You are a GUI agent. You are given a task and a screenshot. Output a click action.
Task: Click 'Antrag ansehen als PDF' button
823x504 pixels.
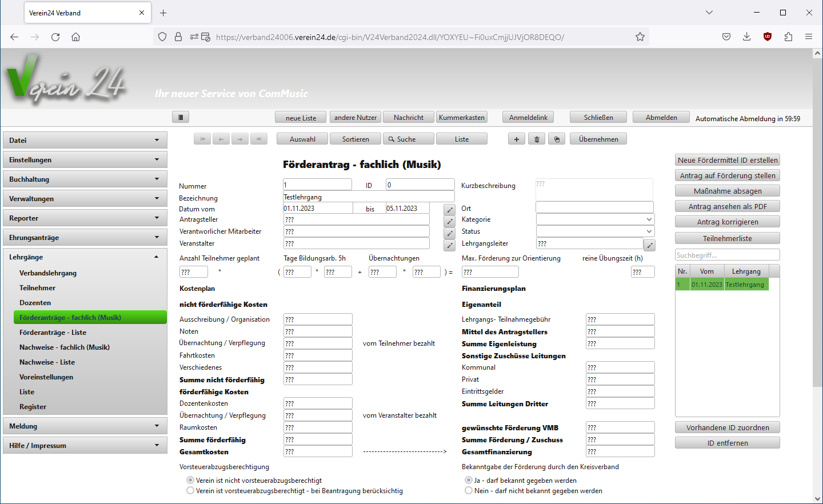tap(727, 206)
